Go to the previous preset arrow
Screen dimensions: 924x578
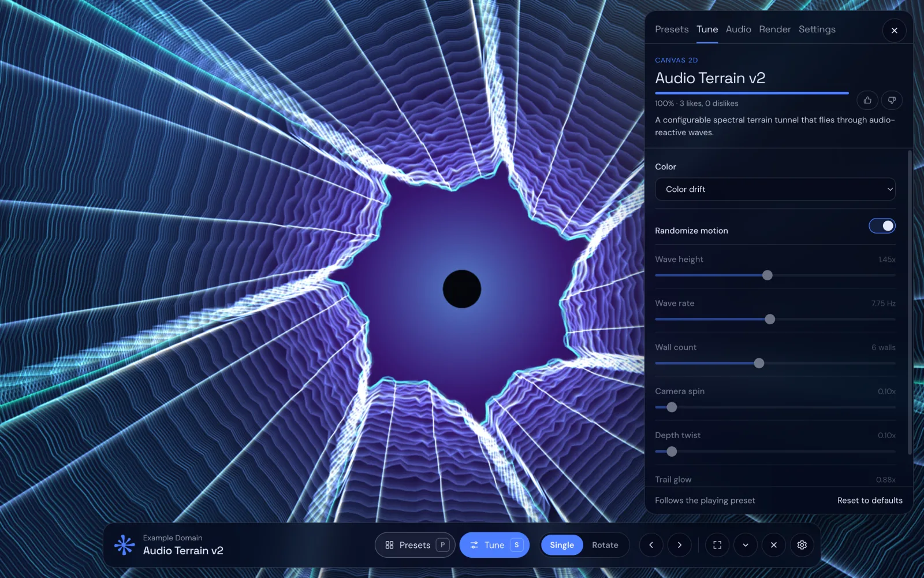[651, 544]
